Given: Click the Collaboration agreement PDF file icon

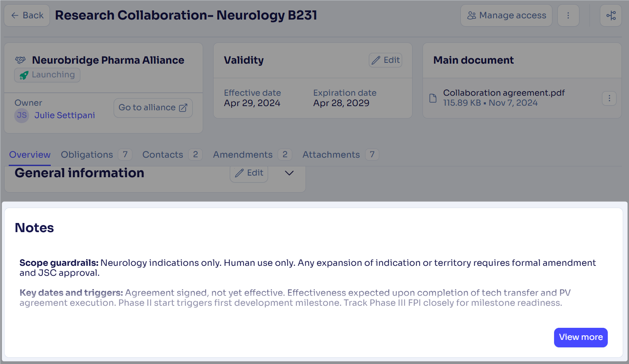Looking at the screenshot, I should click(433, 98).
